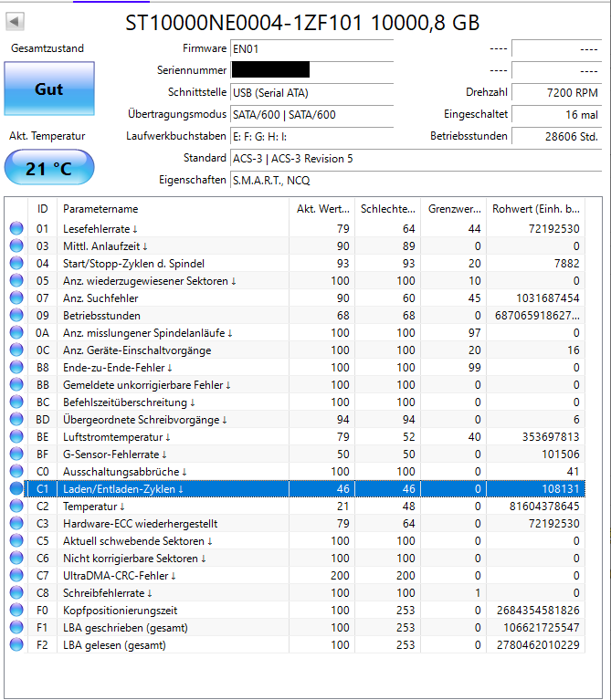Click status icon for Ende-zu-Ende-Fehler row

[x=16, y=368]
